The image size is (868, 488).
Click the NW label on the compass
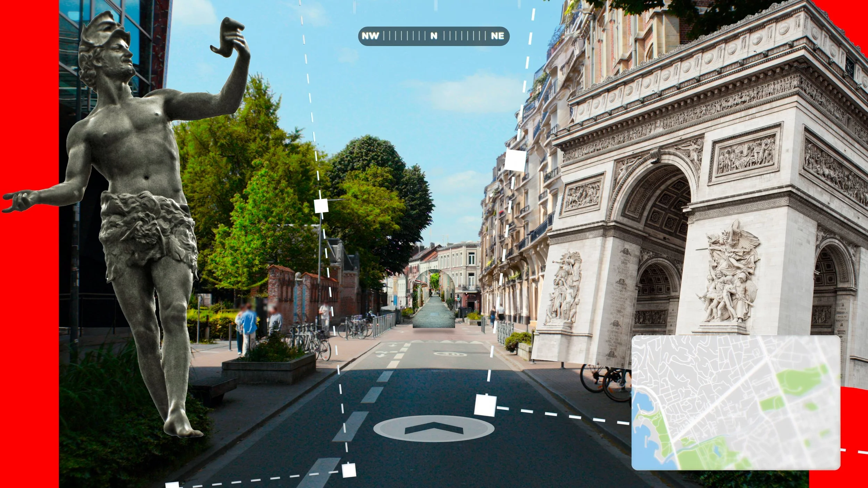coord(370,36)
